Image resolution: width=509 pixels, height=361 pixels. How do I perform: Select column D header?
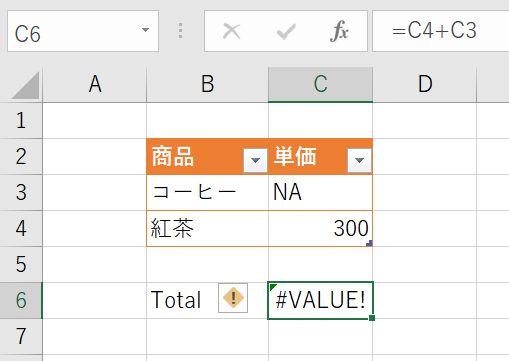tap(425, 85)
